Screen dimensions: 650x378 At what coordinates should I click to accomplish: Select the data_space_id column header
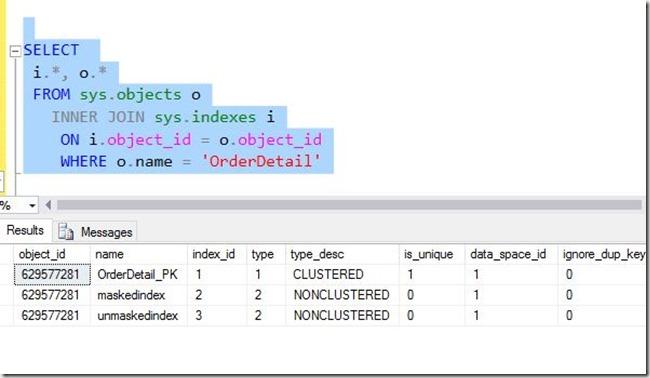[511, 254]
